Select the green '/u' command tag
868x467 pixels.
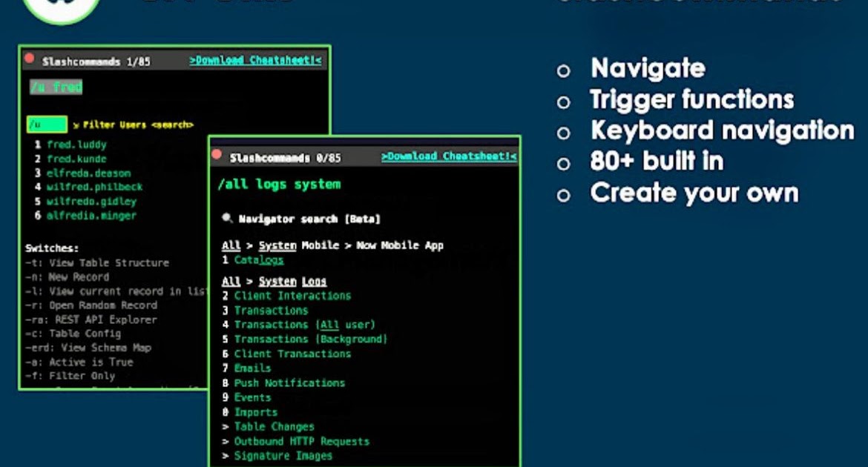tap(46, 125)
